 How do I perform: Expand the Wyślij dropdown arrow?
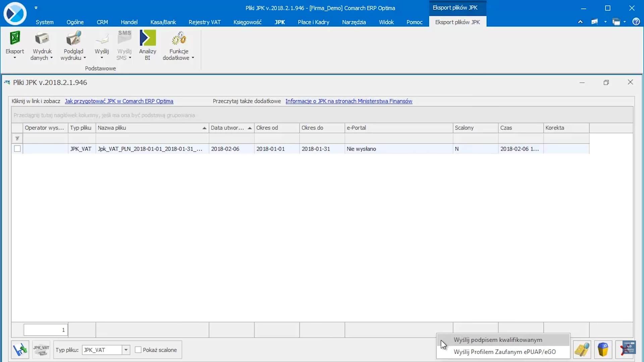point(102,58)
